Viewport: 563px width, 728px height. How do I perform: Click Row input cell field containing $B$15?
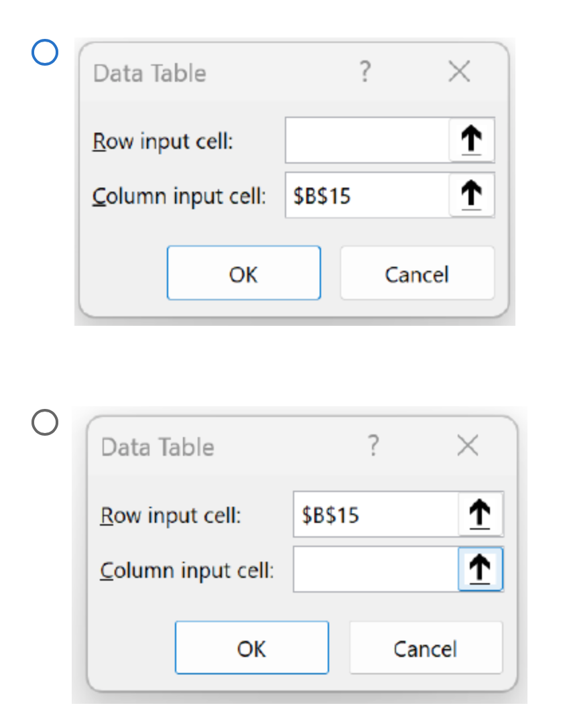point(376,514)
